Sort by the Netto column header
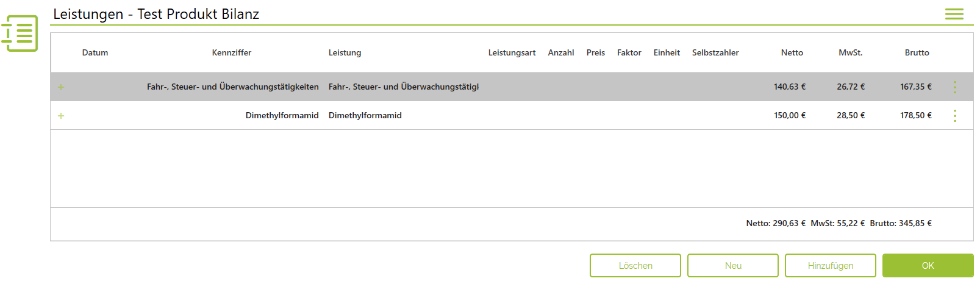This screenshot has width=980, height=281. [792, 53]
